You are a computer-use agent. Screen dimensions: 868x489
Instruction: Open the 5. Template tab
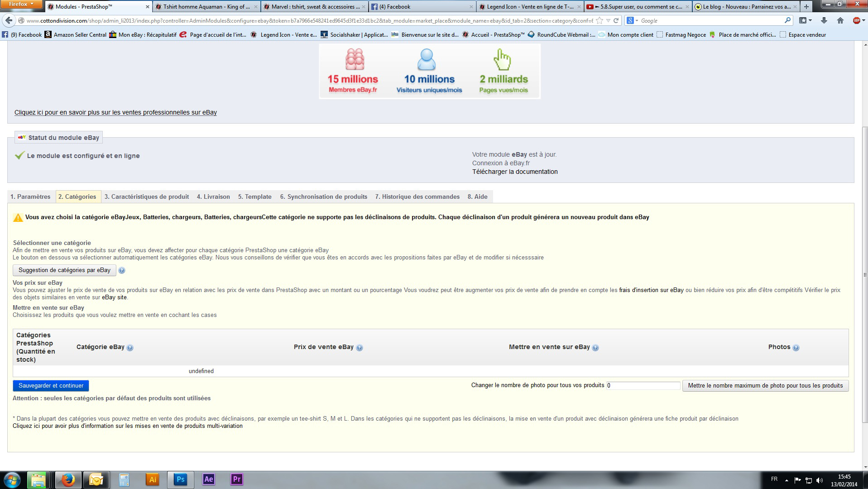pos(255,197)
